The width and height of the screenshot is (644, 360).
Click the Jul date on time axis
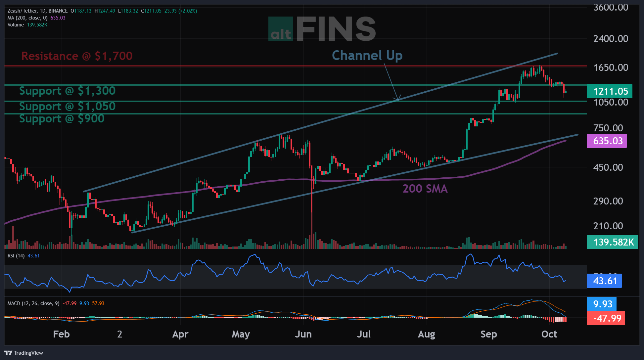[x=364, y=334]
